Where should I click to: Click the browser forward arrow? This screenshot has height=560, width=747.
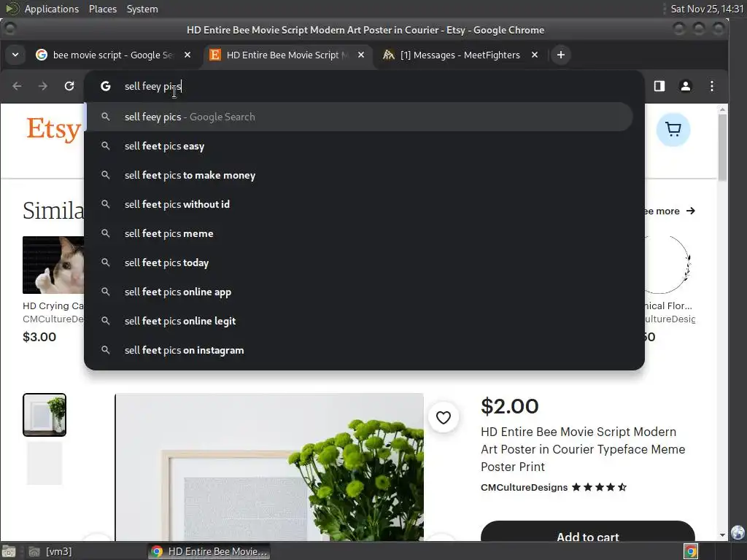(x=43, y=86)
